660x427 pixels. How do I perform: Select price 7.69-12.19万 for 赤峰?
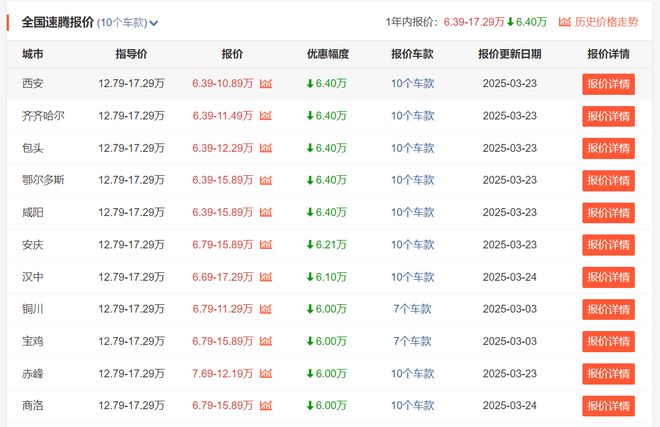223,374
